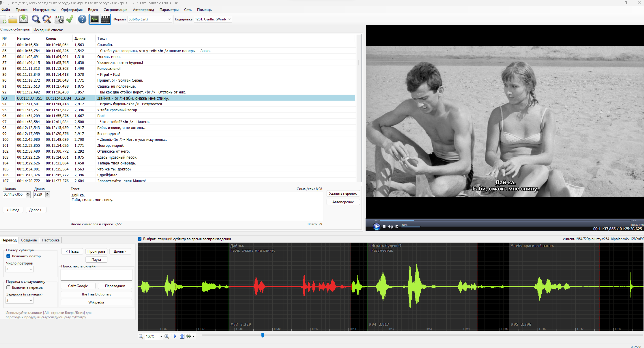Adjust the video seek progress bar
This screenshot has width=644, height=348.
505,221
